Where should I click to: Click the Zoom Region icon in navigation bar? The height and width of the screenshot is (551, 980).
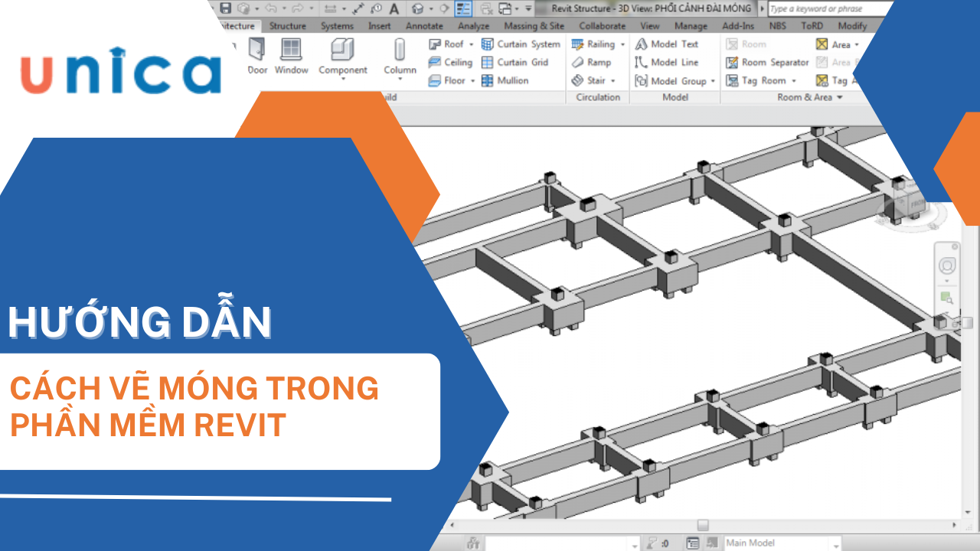click(947, 297)
